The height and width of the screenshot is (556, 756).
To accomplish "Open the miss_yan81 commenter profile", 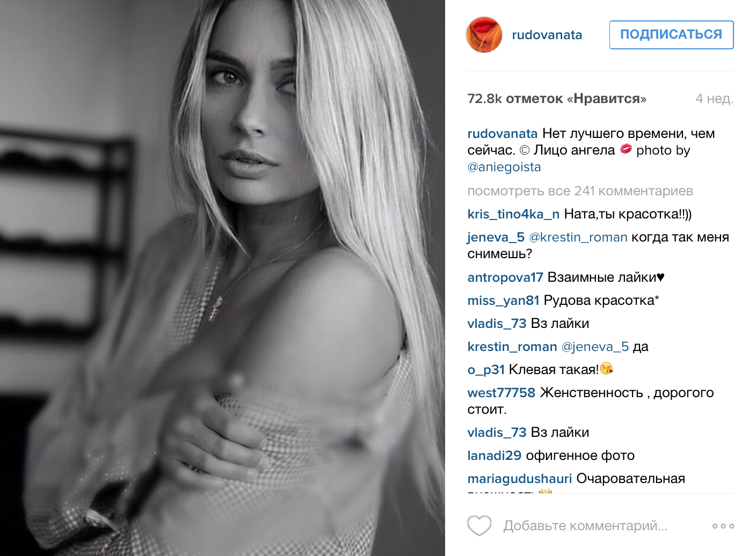I will (503, 301).
